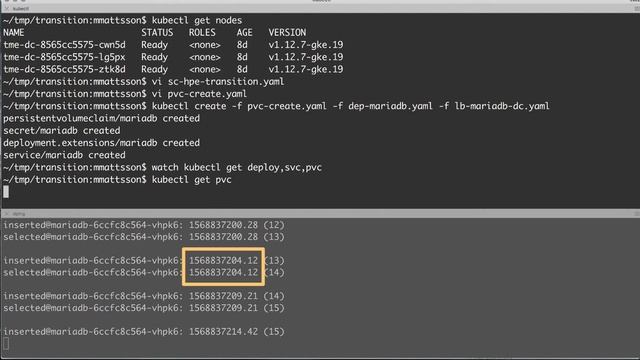Click inserted line with timestamp 1568837214.42

pyautogui.click(x=144, y=331)
